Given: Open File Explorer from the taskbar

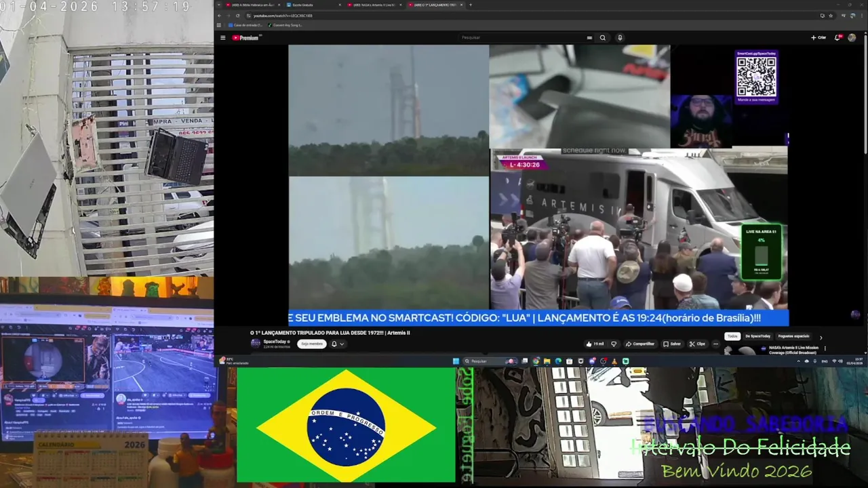Looking at the screenshot, I should tap(547, 361).
